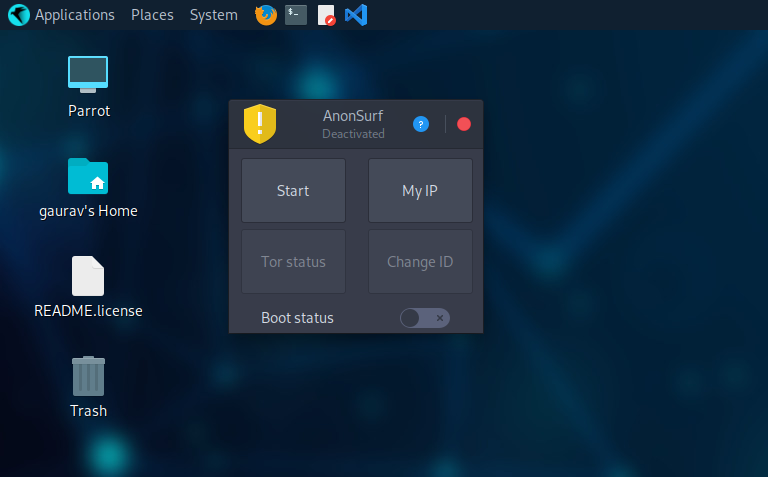Select gaurav's Home folder icon
Image resolution: width=768 pixels, height=477 pixels.
coord(88,176)
